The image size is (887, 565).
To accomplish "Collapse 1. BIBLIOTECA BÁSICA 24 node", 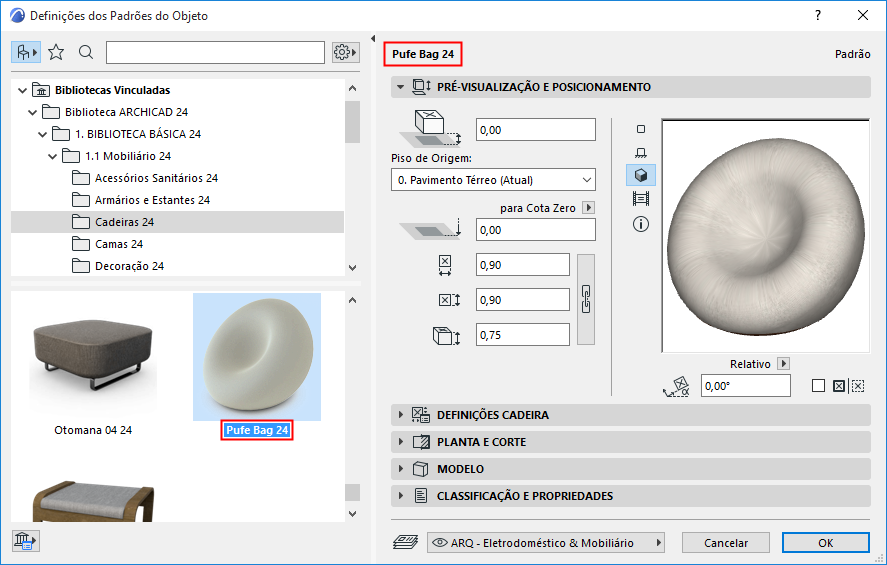I will tap(42, 134).
